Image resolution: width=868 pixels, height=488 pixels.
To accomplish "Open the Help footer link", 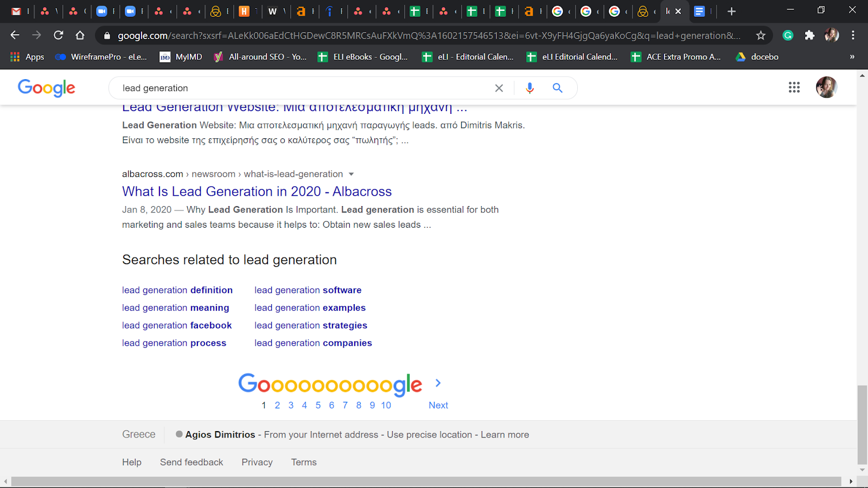I will click(x=132, y=463).
